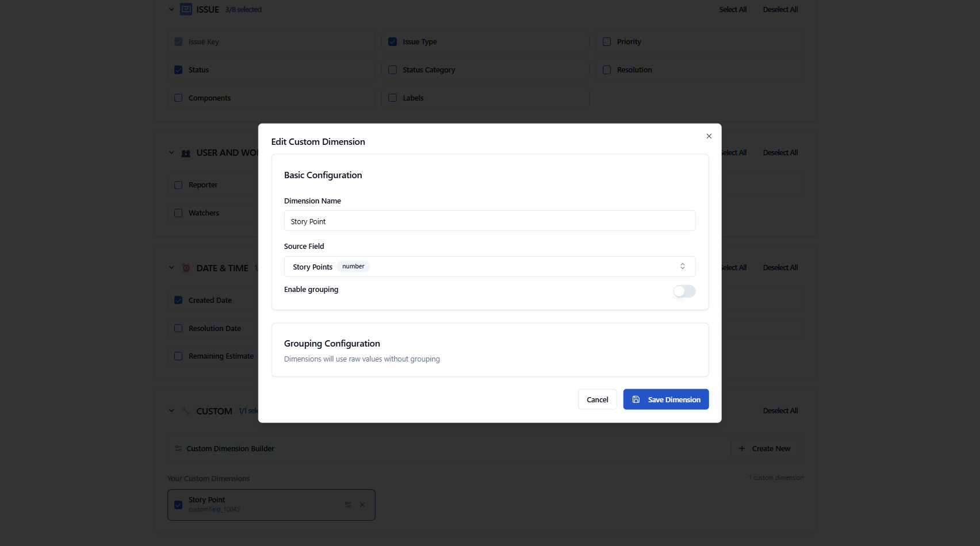The width and height of the screenshot is (980, 546).
Task: Click Deselect All in the CUSTOM section
Action: 780,410
